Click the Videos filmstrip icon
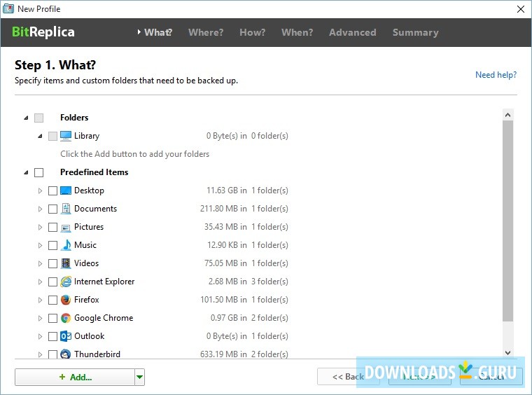Screen dimensions: 532x395 pyautogui.click(x=66, y=263)
